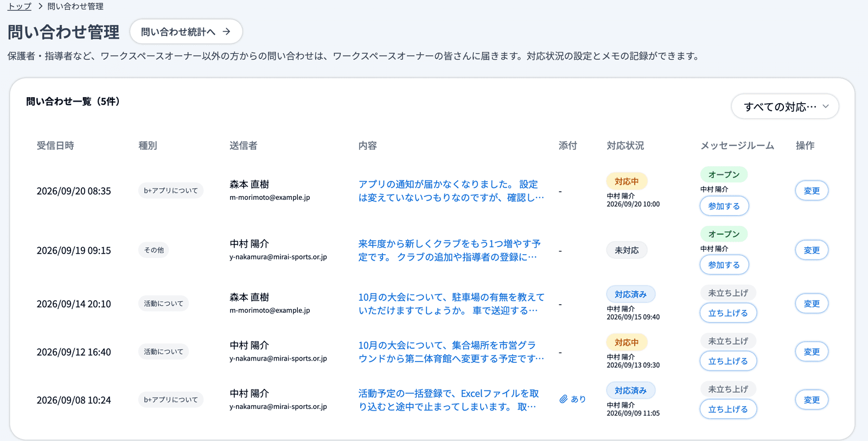
Task: Click the 問い合わせ一覧(5件) heading
Action: click(x=73, y=102)
